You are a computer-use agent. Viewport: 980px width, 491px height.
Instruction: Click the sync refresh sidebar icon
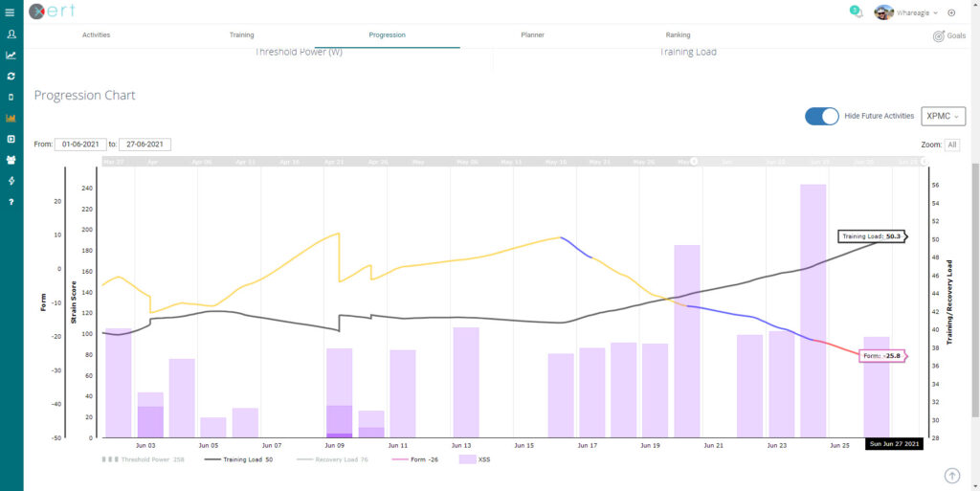(x=11, y=76)
